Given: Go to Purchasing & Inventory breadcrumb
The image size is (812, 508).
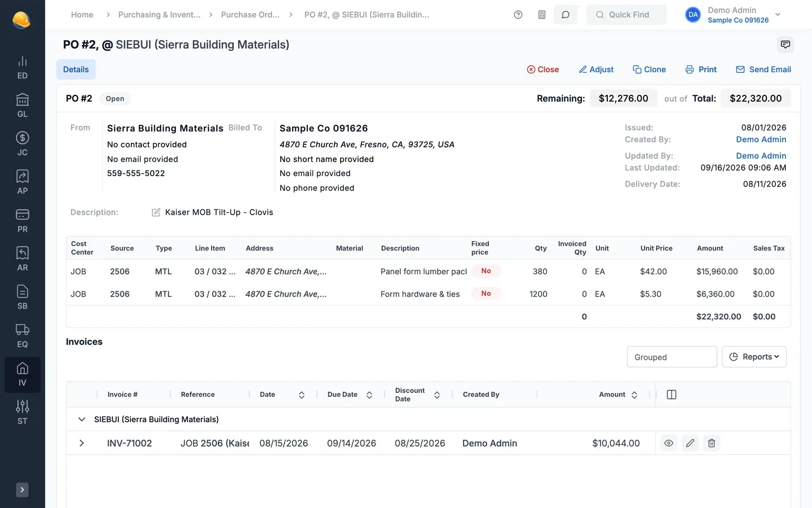Looking at the screenshot, I should click(159, 15).
